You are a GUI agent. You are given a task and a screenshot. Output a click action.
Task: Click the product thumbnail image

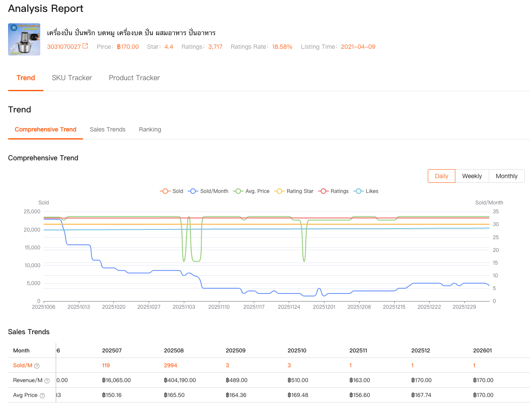pos(24,39)
